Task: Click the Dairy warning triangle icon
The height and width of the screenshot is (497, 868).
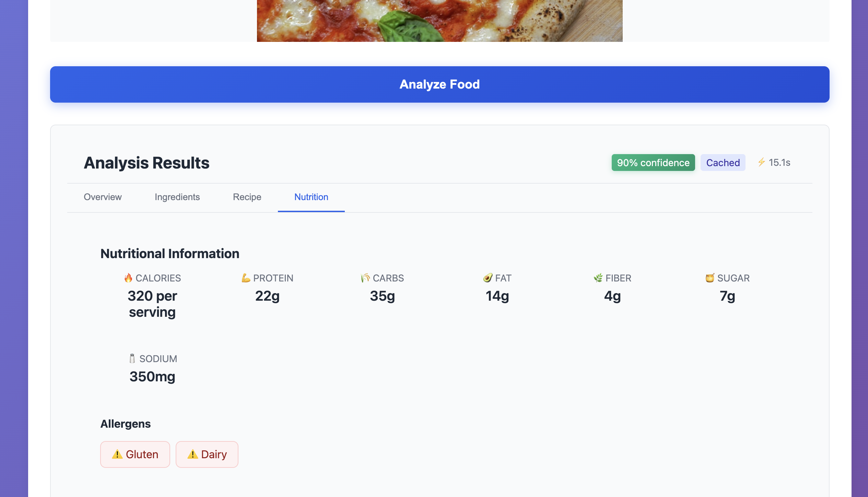Action: coord(192,454)
